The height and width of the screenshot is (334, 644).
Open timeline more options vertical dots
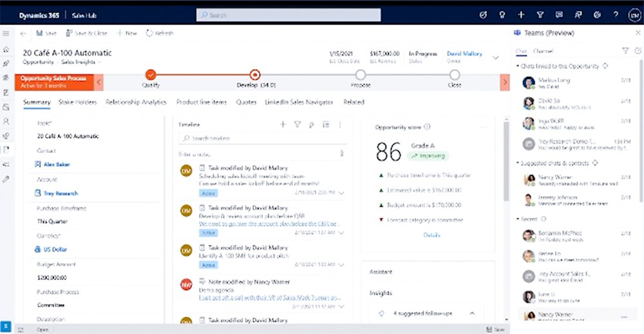coord(340,124)
